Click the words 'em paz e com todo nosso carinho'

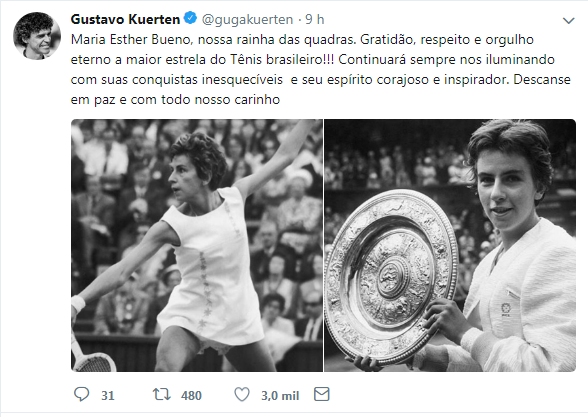click(175, 100)
